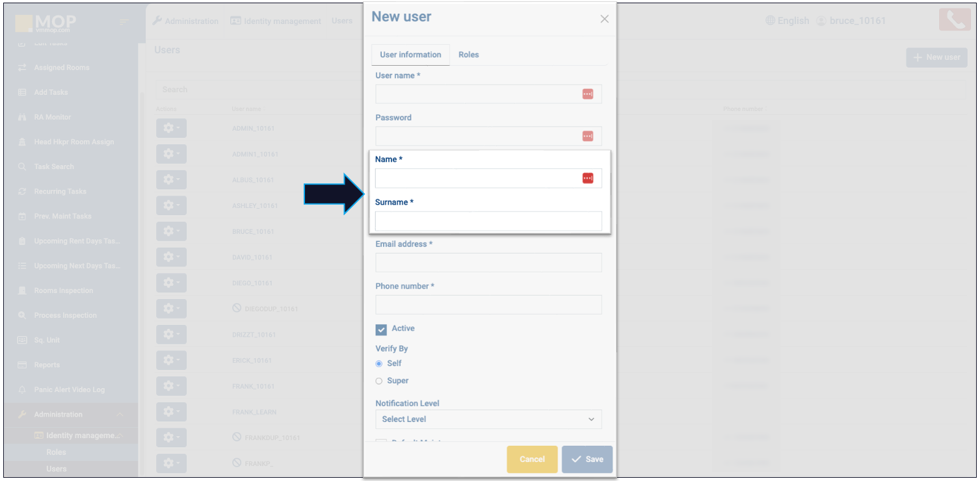The height and width of the screenshot is (481, 980).
Task: Click the globe language icon
Action: (x=770, y=21)
